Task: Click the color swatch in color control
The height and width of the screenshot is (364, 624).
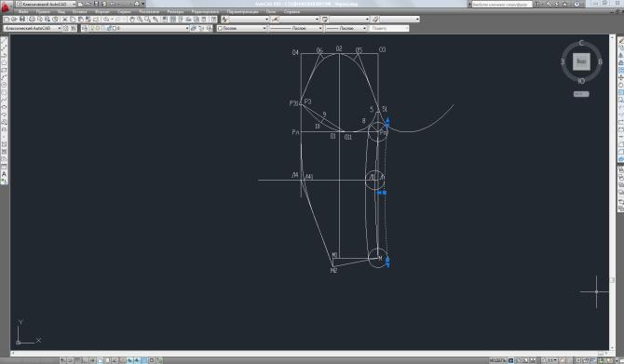Action: pyautogui.click(x=220, y=28)
